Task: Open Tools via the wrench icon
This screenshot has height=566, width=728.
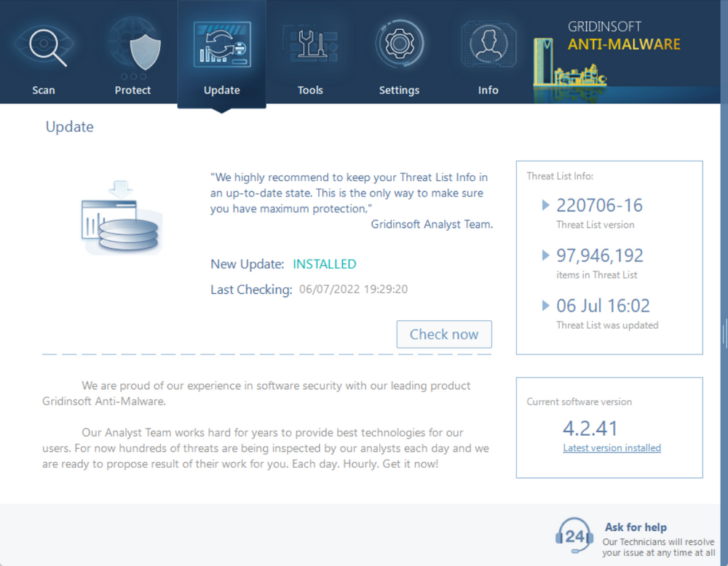Action: (310, 44)
